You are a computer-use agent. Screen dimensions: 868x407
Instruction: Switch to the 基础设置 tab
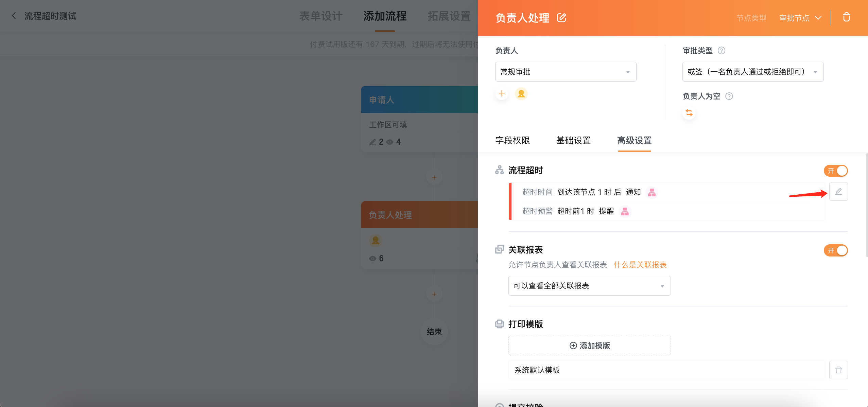(573, 140)
